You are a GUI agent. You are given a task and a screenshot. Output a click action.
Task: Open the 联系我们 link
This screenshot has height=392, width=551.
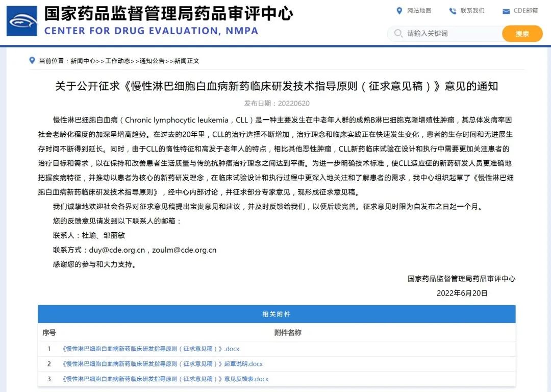tap(472, 11)
